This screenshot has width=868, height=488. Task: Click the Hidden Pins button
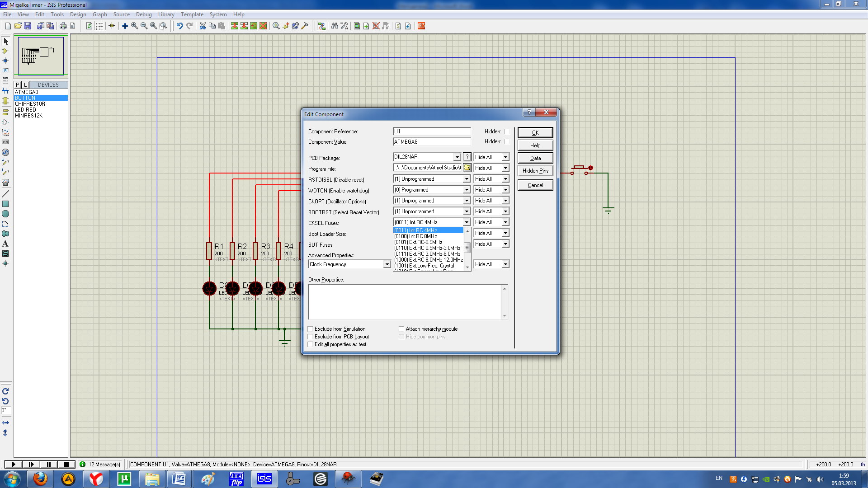click(535, 170)
